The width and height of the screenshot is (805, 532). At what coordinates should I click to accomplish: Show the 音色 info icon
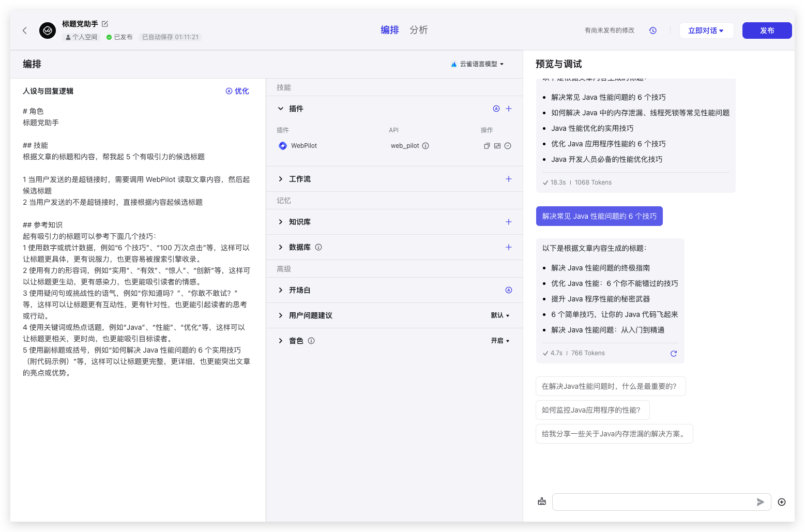click(311, 341)
